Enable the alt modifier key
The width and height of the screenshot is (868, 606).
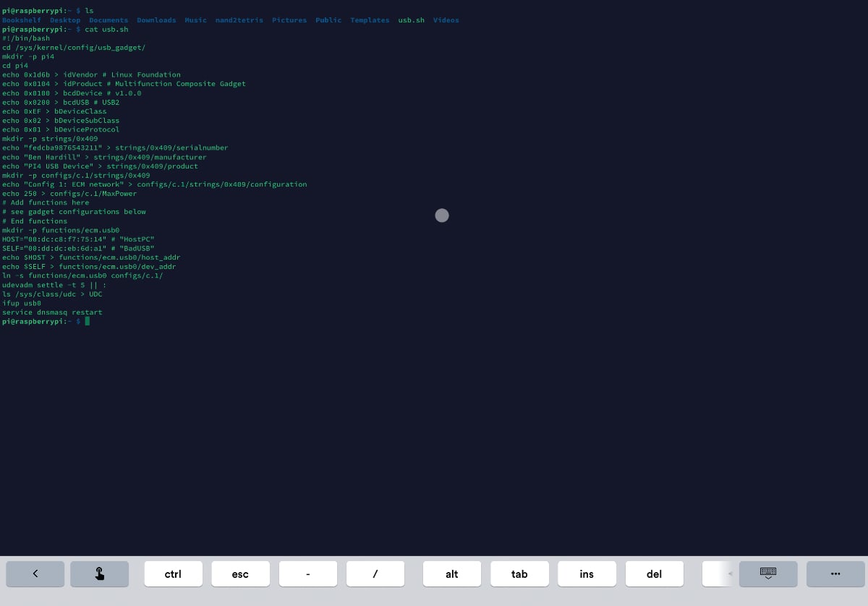(452, 573)
